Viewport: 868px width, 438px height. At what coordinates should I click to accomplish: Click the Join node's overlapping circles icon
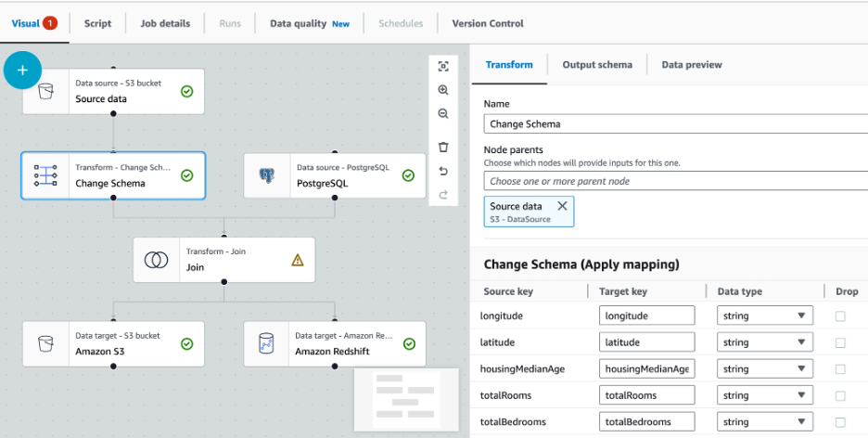point(156,260)
